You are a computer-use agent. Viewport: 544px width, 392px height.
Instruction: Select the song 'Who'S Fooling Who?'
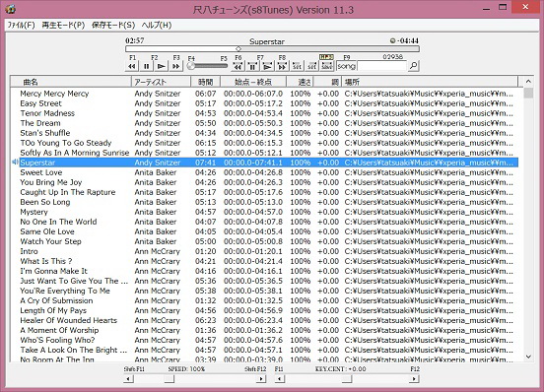[x=57, y=340]
